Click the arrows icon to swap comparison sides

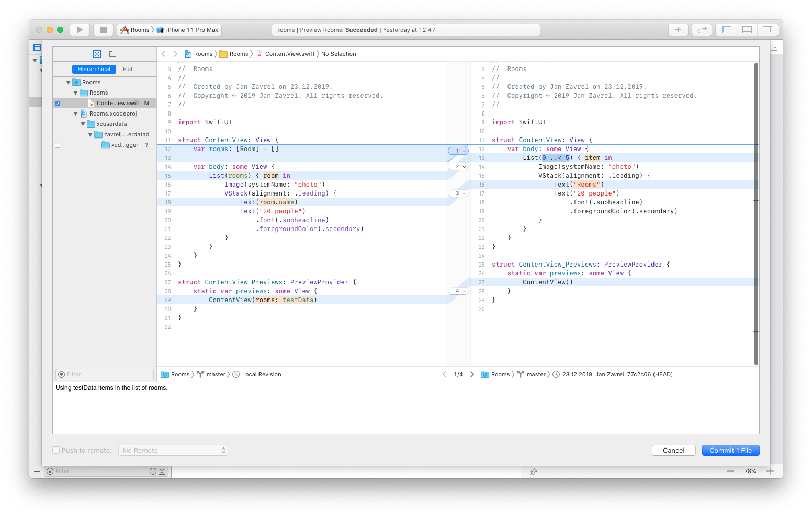(702, 29)
